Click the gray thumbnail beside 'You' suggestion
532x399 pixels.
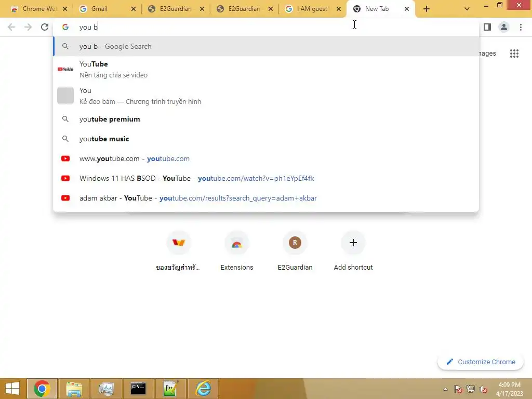click(65, 96)
